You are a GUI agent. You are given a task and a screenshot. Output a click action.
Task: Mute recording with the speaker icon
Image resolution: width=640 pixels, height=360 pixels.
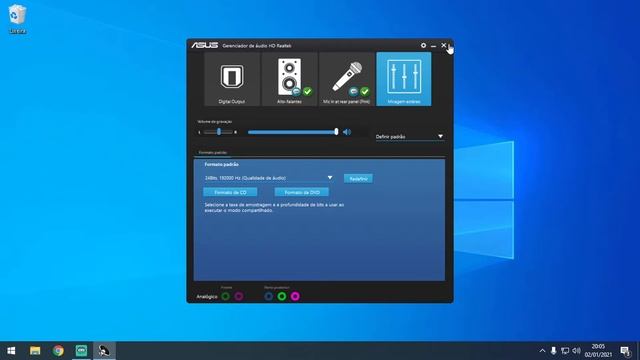[347, 132]
